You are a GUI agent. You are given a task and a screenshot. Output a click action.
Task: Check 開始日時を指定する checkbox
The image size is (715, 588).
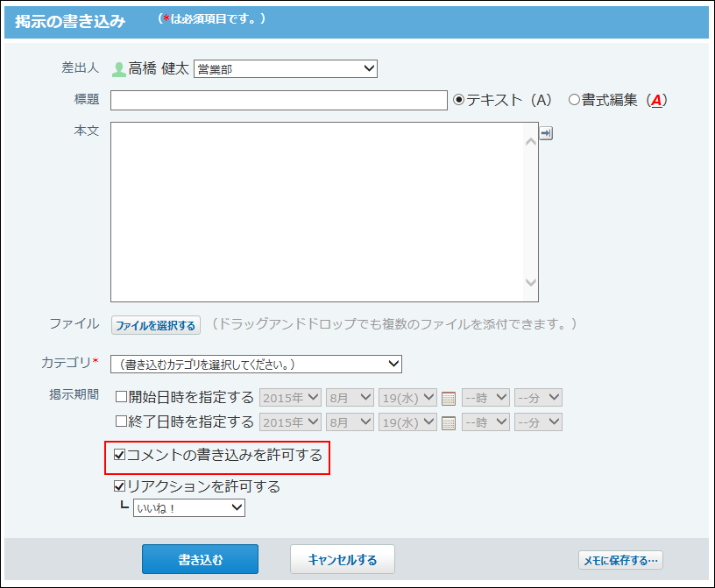pos(121,396)
